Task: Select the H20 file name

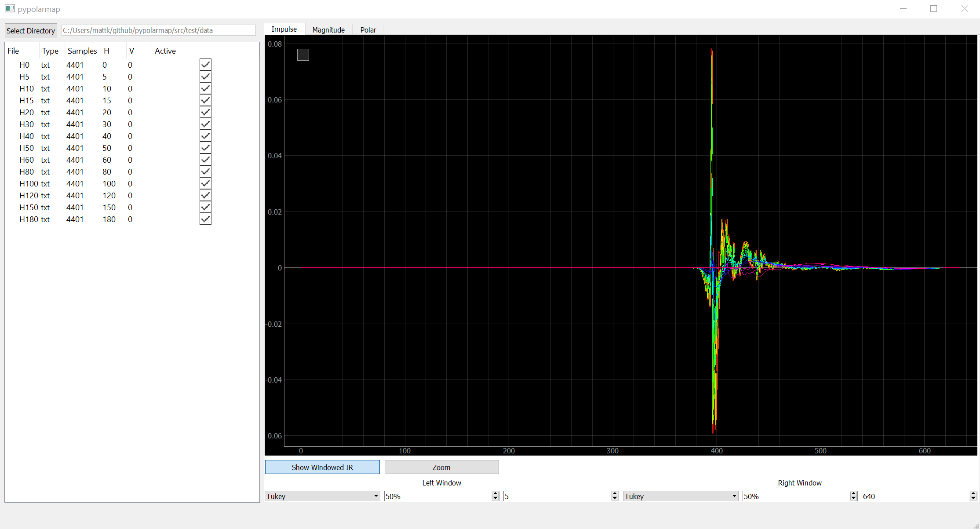Action: [x=26, y=112]
